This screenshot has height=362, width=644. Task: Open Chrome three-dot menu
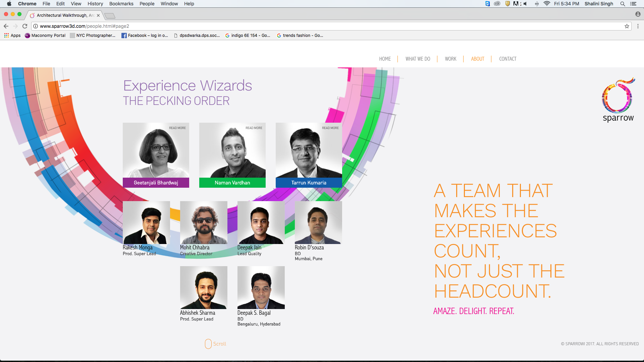click(x=638, y=26)
